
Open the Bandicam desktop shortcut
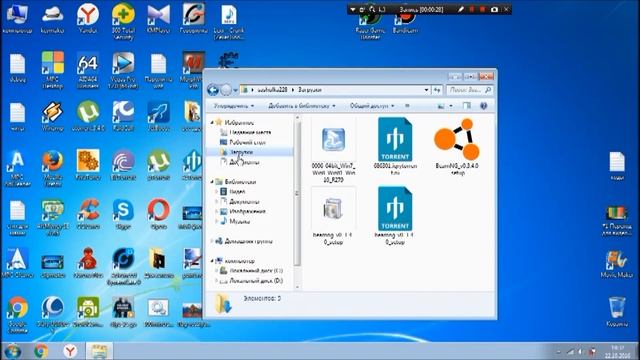coord(405,24)
